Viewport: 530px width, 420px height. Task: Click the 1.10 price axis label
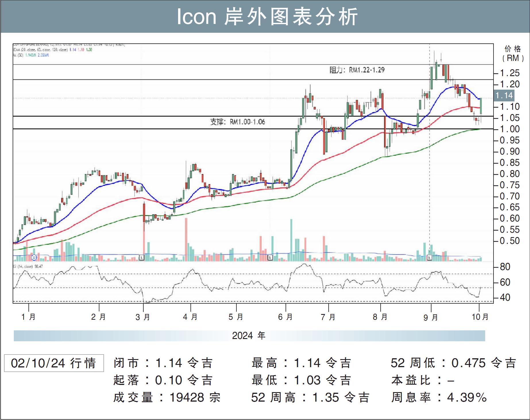pos(510,107)
